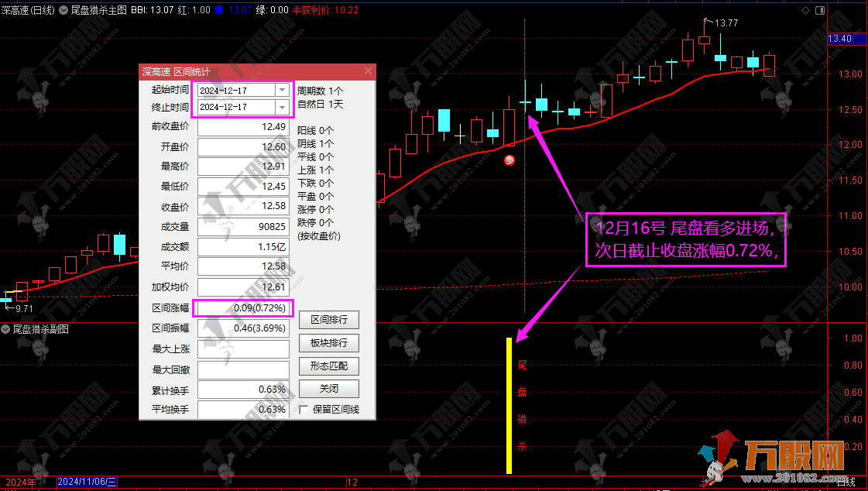
Task: Click the 半获利价: 10.22 indicator value
Action: [x=325, y=10]
